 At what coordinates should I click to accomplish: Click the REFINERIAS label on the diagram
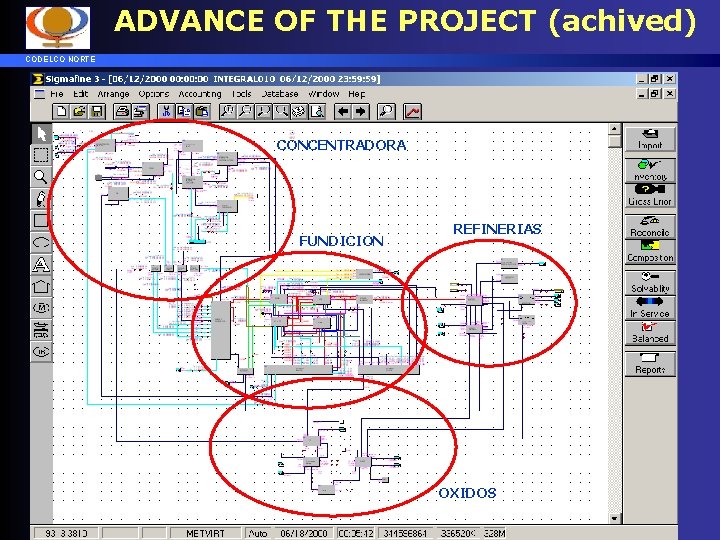[497, 229]
